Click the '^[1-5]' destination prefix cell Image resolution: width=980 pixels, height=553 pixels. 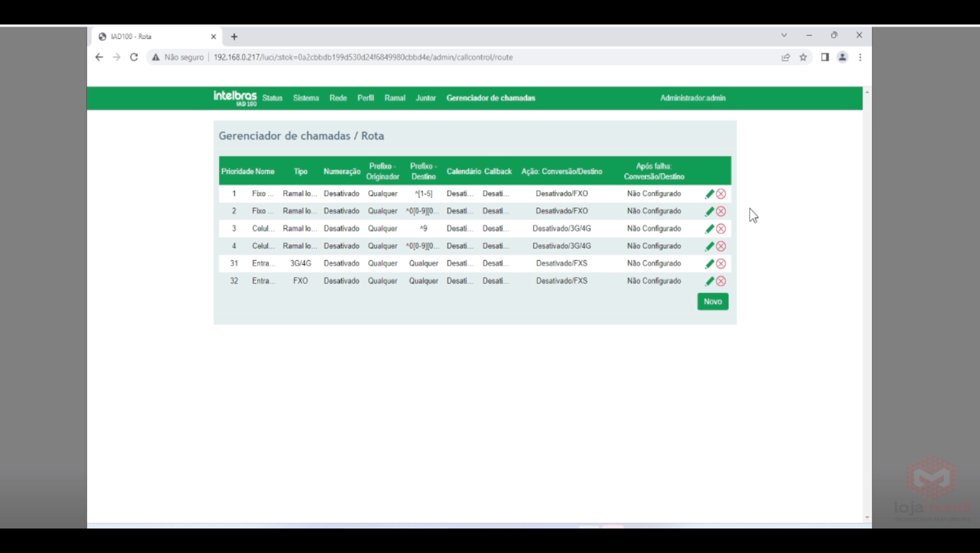tap(424, 194)
